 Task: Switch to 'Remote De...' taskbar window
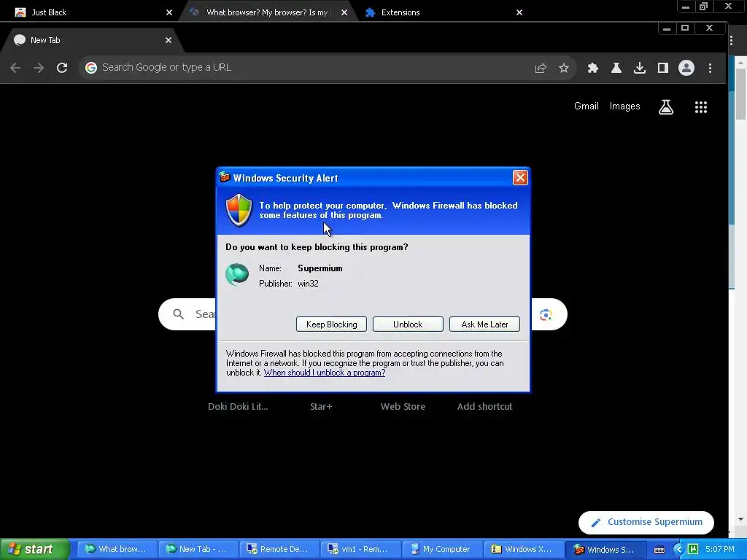[x=279, y=550]
